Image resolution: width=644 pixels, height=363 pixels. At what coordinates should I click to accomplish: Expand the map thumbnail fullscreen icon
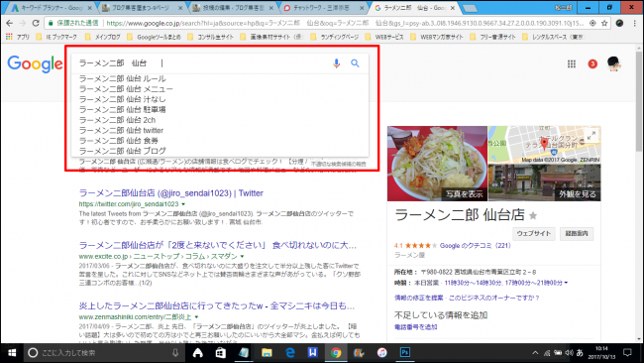pos(591,135)
